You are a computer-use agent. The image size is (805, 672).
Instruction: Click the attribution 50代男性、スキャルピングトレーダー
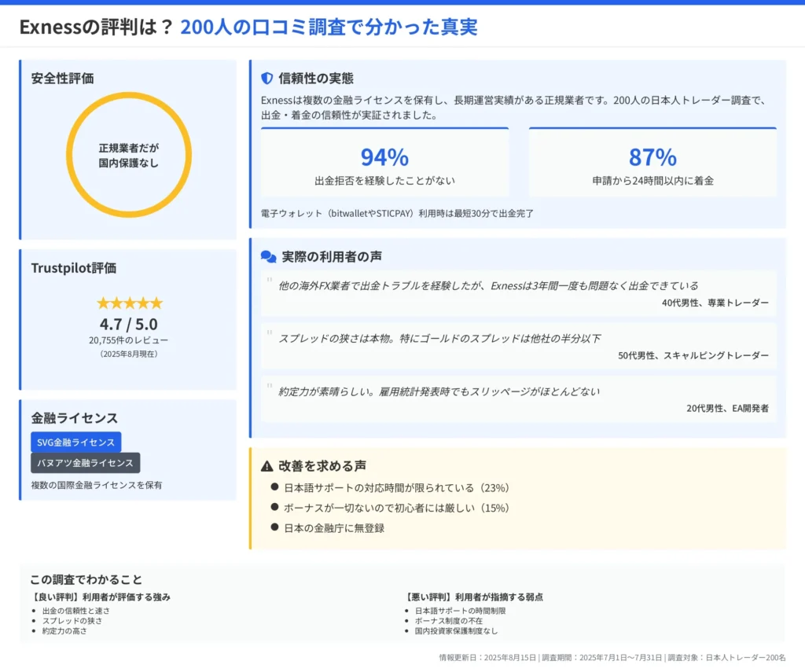(x=693, y=355)
